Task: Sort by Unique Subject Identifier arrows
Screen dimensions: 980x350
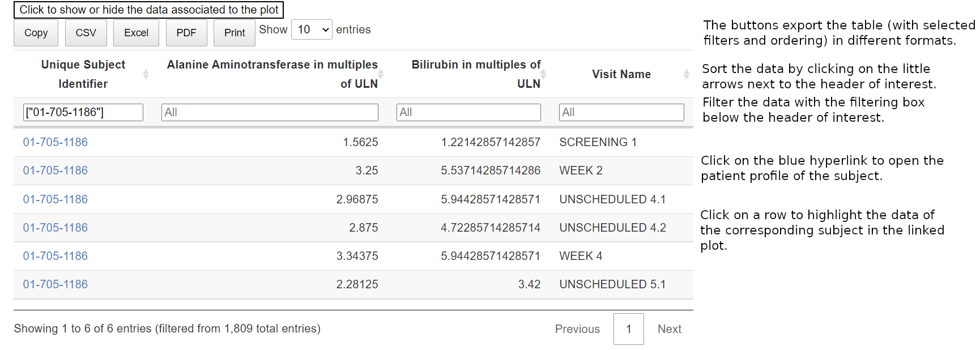Action: [146, 74]
